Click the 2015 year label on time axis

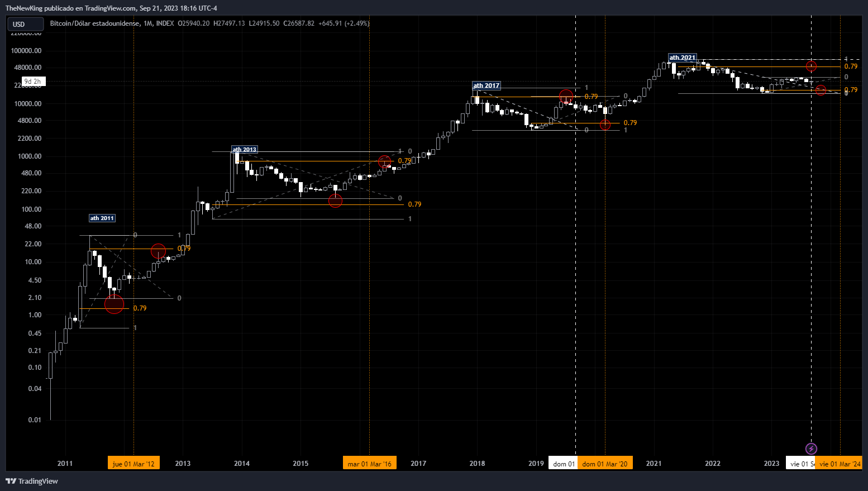coord(301,464)
